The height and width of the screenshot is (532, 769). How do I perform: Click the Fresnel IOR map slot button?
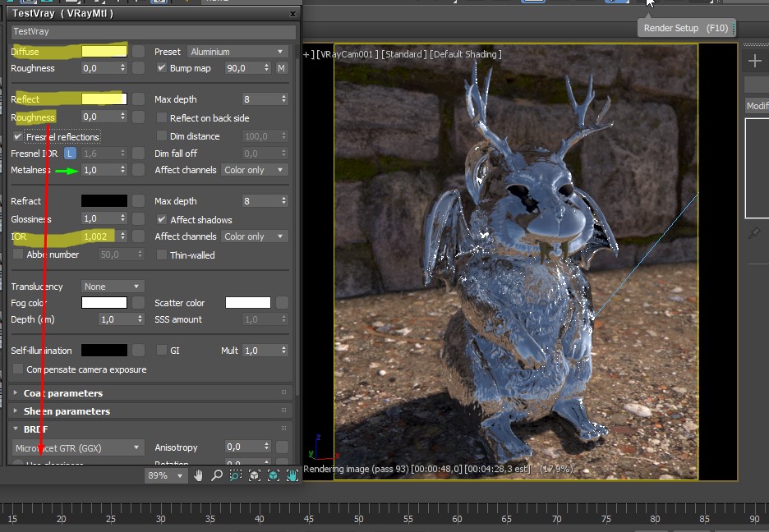tap(138, 154)
